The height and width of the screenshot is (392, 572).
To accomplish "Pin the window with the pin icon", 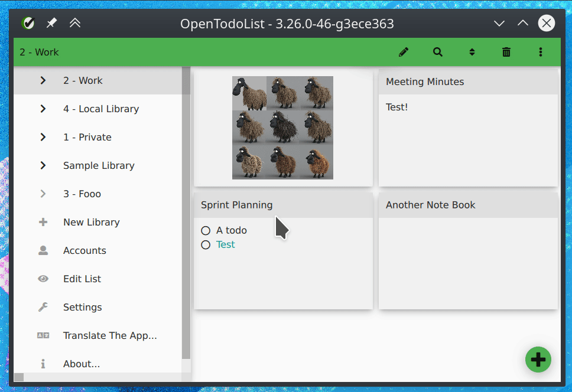I will click(51, 23).
